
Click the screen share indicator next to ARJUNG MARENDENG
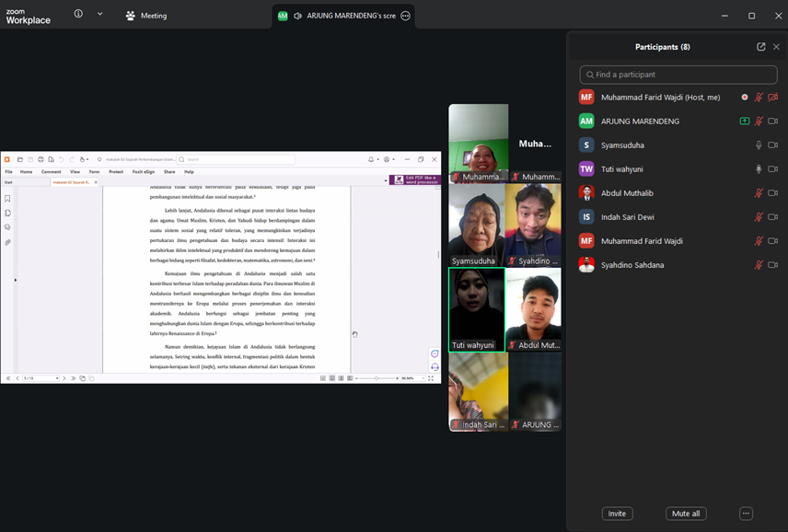click(745, 121)
